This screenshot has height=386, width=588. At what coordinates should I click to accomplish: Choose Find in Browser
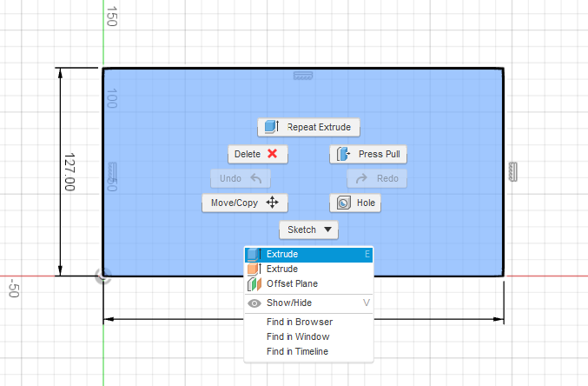299,322
